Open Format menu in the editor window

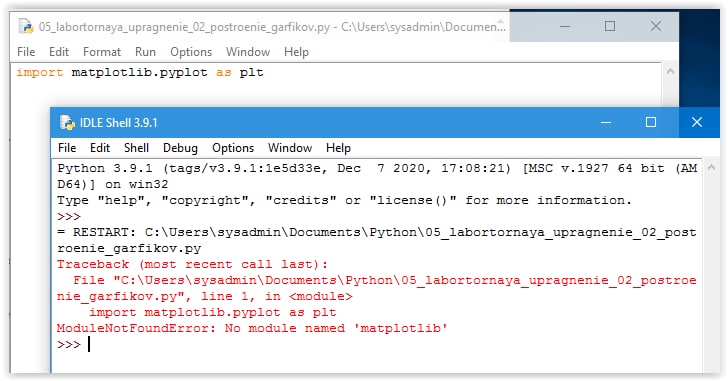pos(102,52)
